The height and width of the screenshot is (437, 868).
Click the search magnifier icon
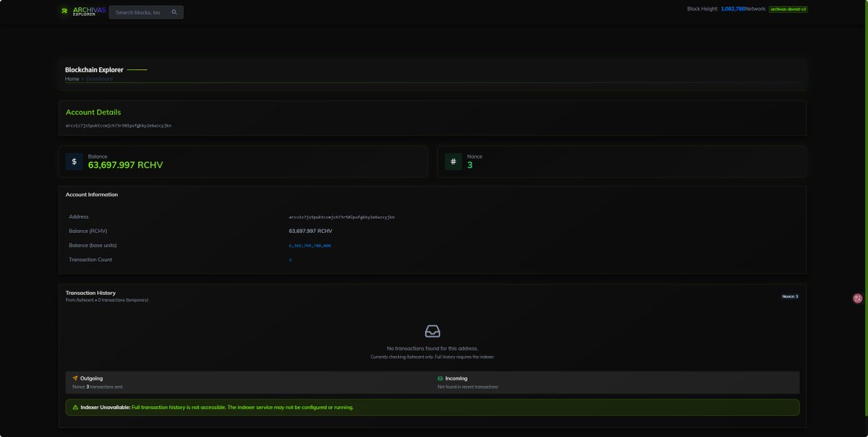click(x=174, y=12)
